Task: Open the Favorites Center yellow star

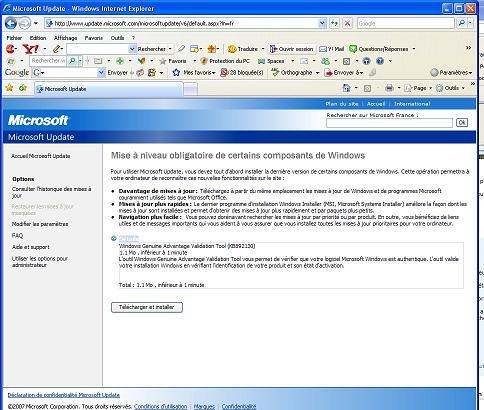Action: (9, 88)
